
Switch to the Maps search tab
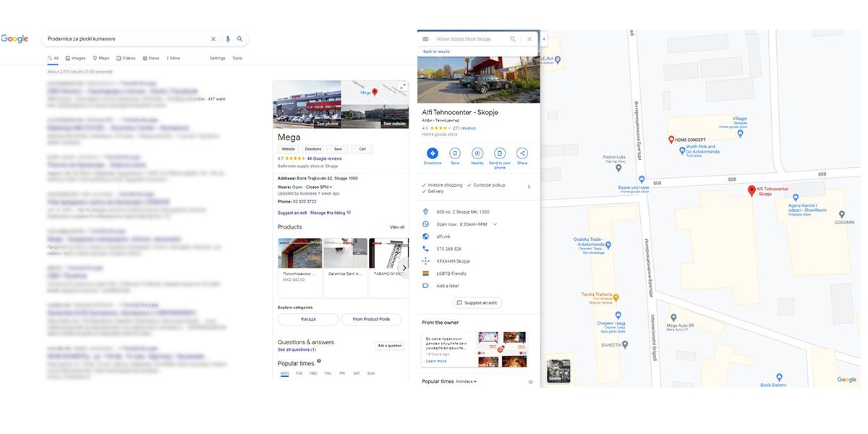coord(101,57)
